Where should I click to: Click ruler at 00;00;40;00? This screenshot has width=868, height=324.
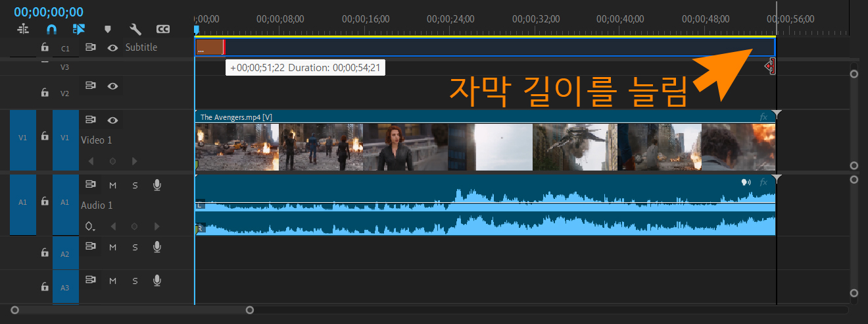621,19
